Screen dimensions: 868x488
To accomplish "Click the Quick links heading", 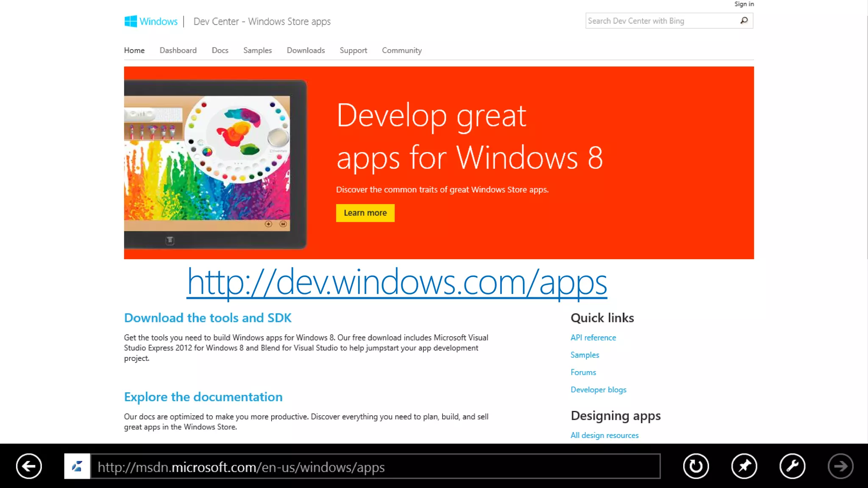I will click(602, 318).
